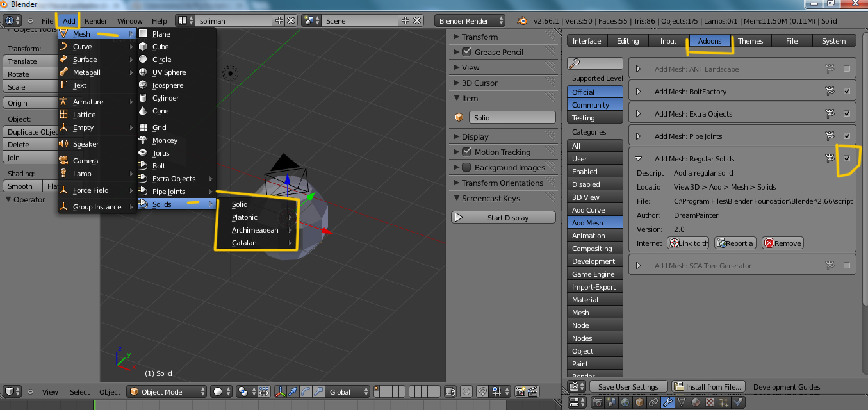Open the Object Constraints chain-link icon
The width and height of the screenshot is (868, 410).
click(654, 402)
